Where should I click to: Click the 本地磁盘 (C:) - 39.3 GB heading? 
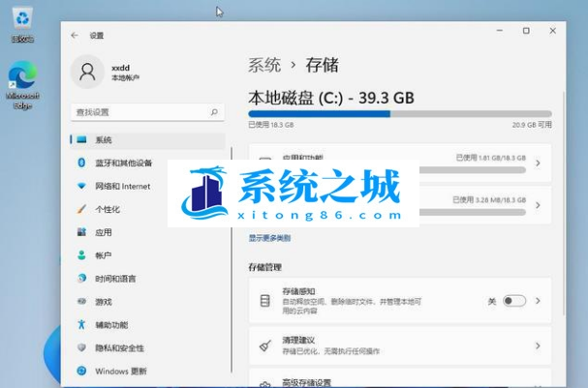pos(331,98)
